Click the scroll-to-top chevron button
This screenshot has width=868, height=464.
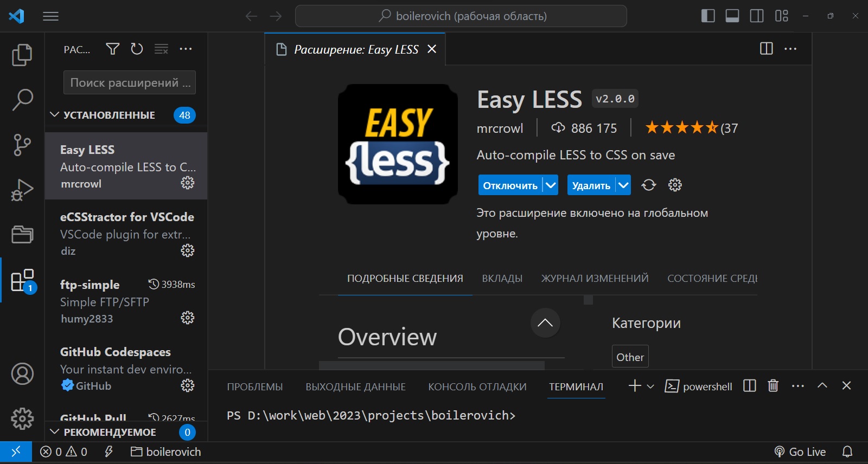click(545, 323)
